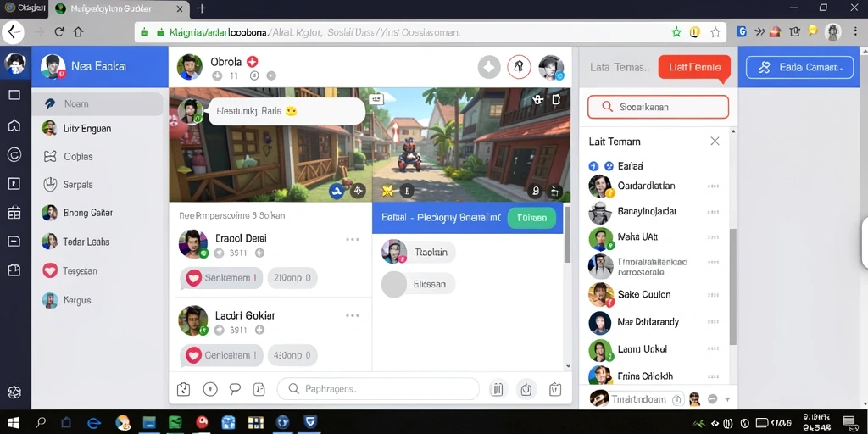Image resolution: width=868 pixels, height=434 pixels.
Task: Open browser extensions overflow chevron
Action: (x=759, y=32)
